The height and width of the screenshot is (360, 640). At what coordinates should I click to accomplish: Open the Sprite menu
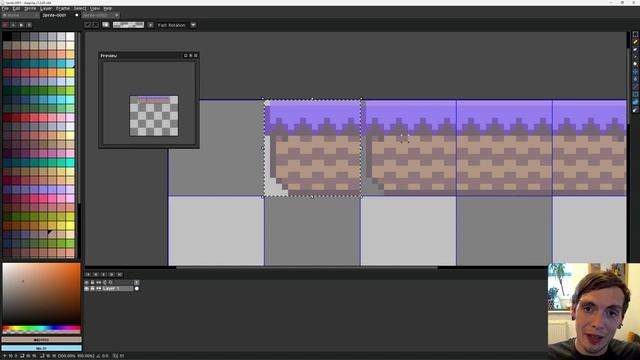[30, 8]
